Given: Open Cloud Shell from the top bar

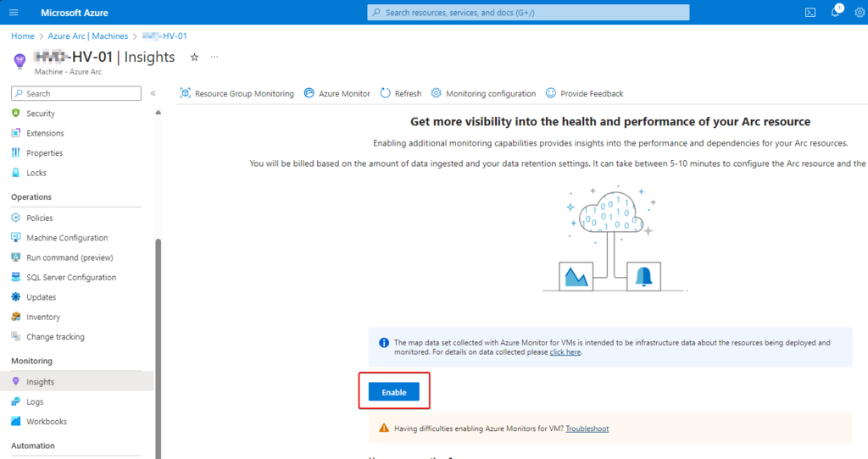Looking at the screenshot, I should click(810, 12).
